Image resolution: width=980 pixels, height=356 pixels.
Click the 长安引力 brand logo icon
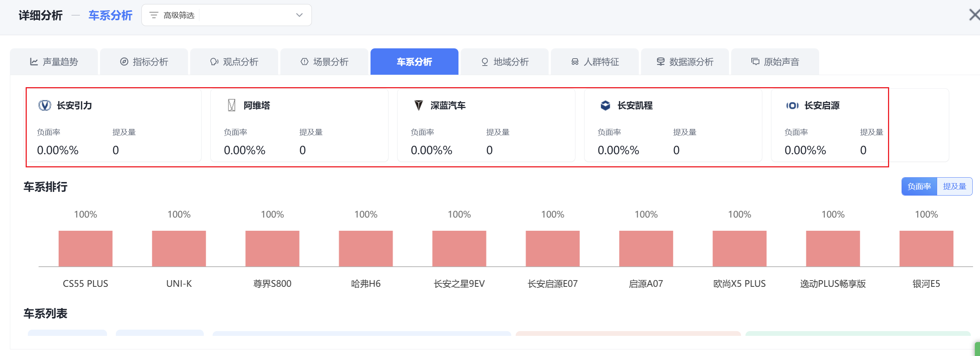(x=44, y=105)
